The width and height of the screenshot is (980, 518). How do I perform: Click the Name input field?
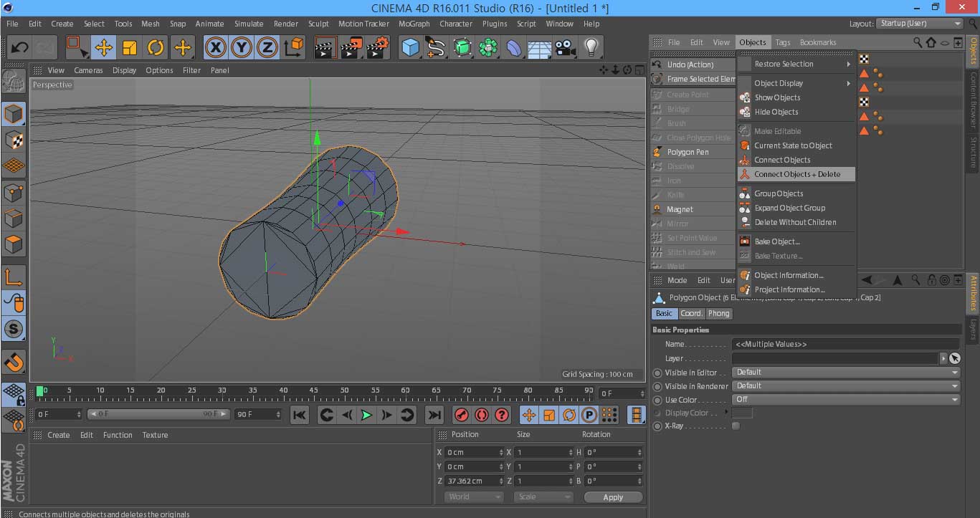point(846,345)
